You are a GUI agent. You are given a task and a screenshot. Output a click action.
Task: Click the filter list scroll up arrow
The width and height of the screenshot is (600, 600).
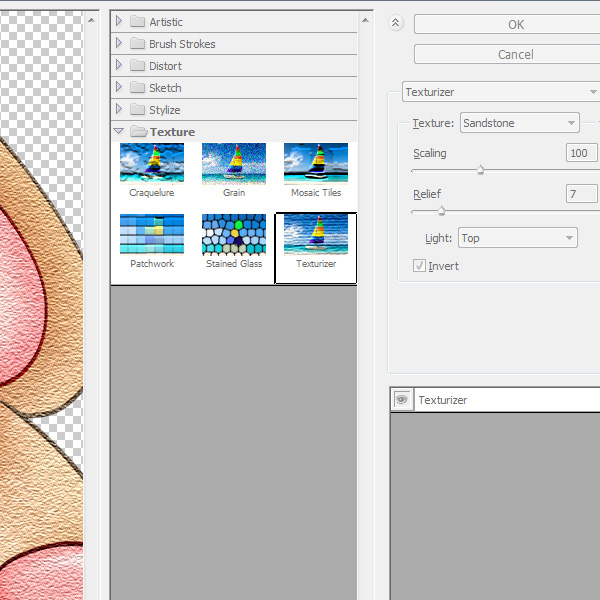[x=365, y=20]
